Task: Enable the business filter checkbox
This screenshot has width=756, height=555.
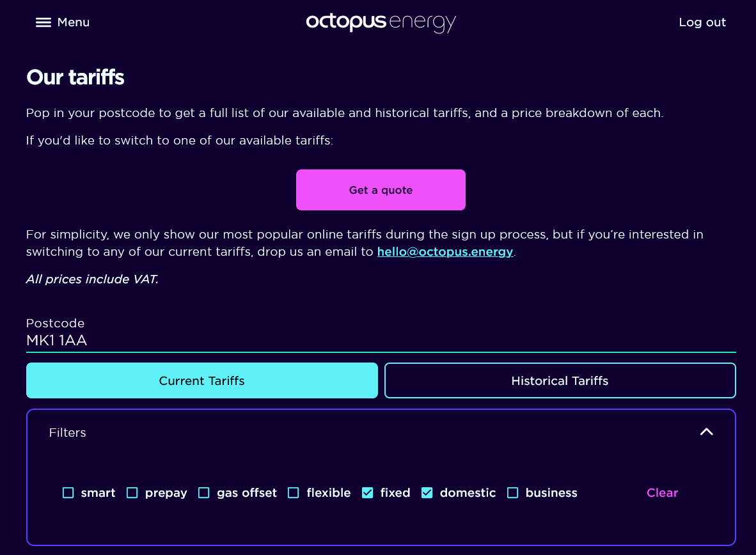Action: click(512, 493)
